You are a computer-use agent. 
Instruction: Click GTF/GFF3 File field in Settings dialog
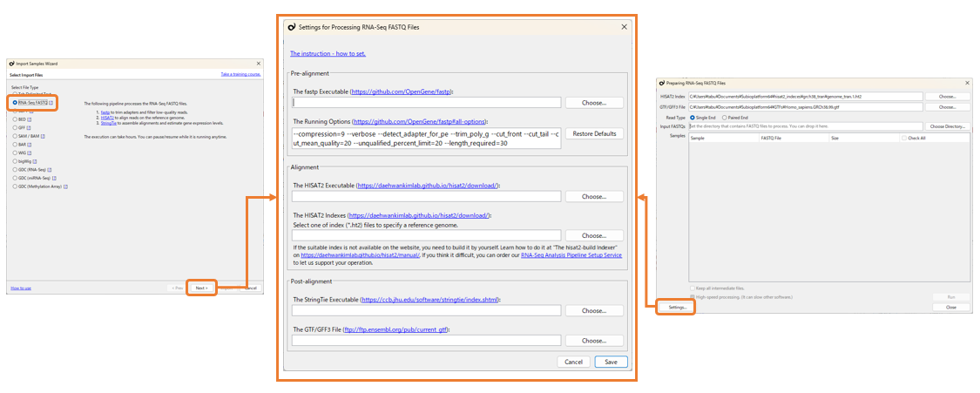tap(426, 341)
